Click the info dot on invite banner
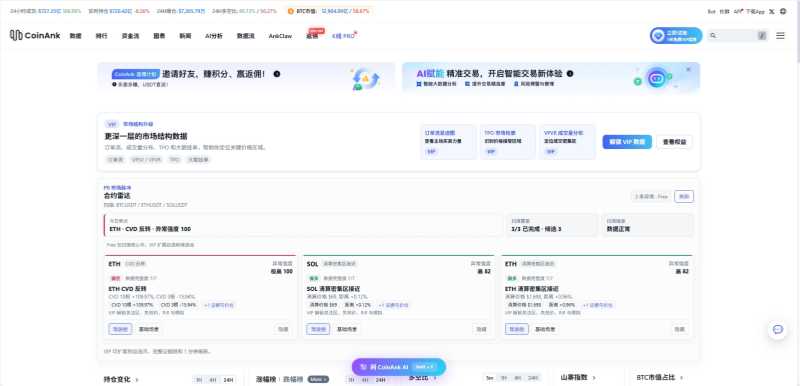Image resolution: width=800 pixels, height=386 pixels. pyautogui.click(x=277, y=74)
